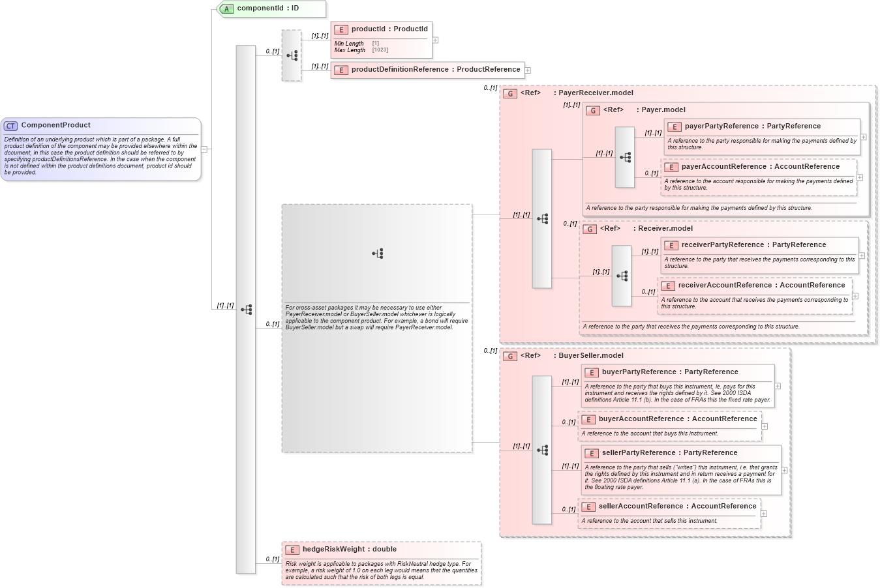This screenshot has width=880, height=588.
Task: Expand the productId element details
Action: [x=436, y=40]
